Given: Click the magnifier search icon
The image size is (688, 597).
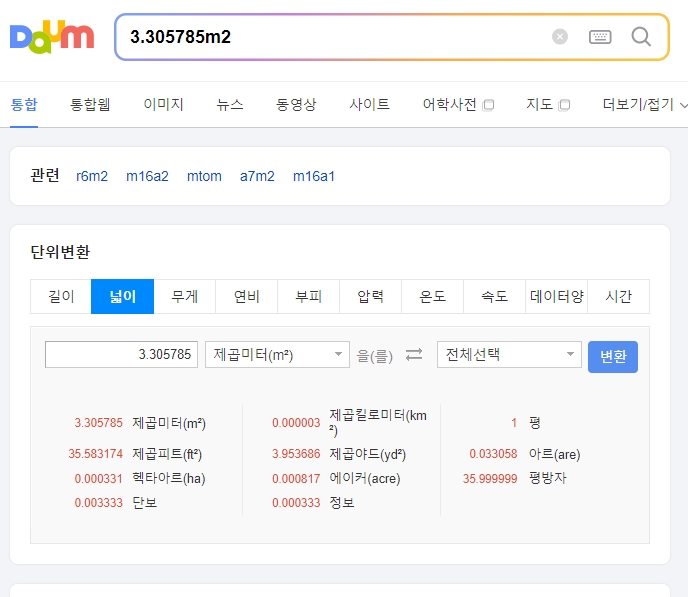Looking at the screenshot, I should click(x=641, y=36).
